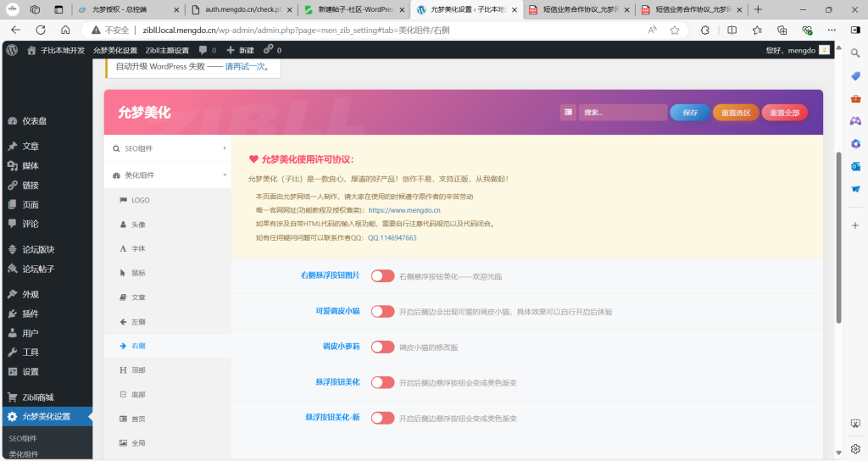
Task: Collapse the 美化组件 section
Action: (x=167, y=175)
